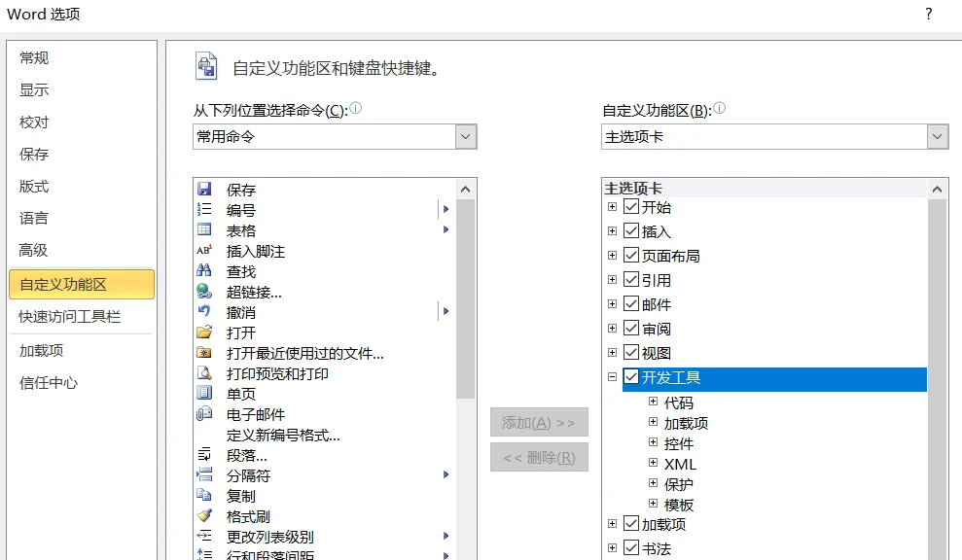Select the Hyperlink (超链接) globe icon
This screenshot has height=560, width=962.
(x=204, y=291)
